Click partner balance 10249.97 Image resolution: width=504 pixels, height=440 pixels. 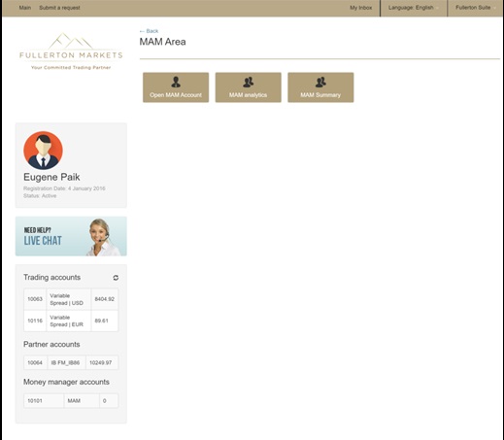tap(102, 362)
